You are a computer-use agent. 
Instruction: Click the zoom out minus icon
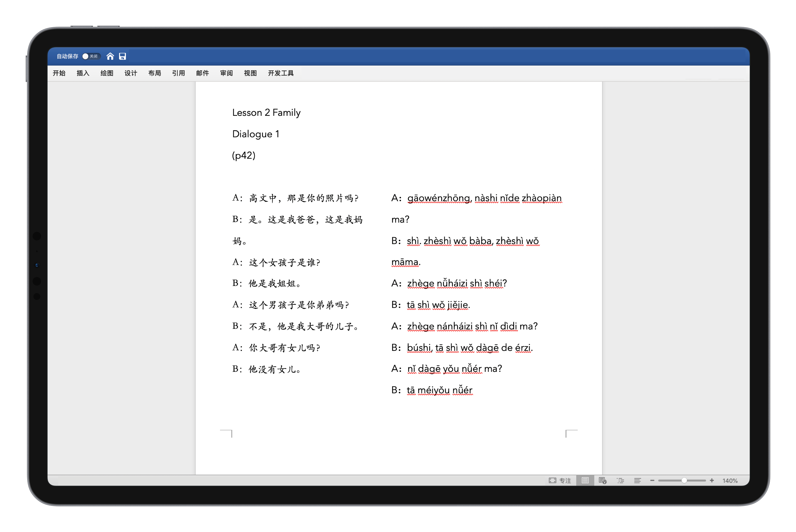coord(652,480)
